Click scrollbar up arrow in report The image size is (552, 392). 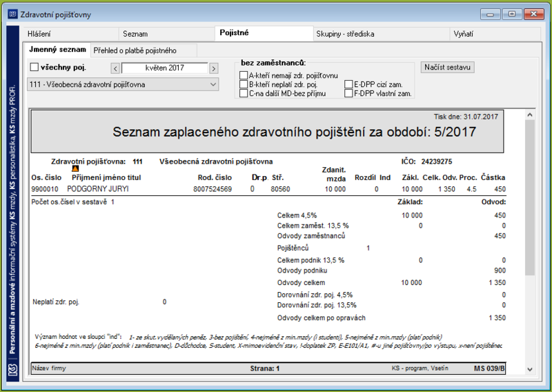pos(530,115)
